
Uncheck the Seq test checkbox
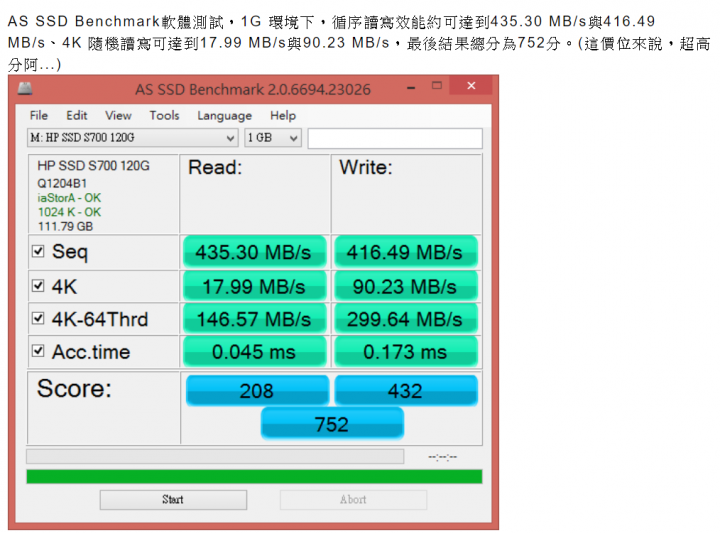point(38,251)
